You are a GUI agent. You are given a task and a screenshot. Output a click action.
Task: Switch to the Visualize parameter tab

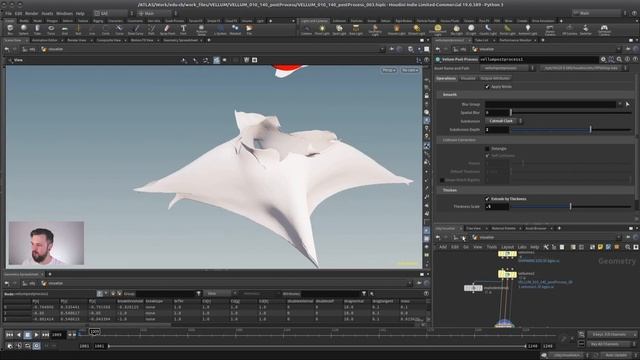pyautogui.click(x=468, y=78)
